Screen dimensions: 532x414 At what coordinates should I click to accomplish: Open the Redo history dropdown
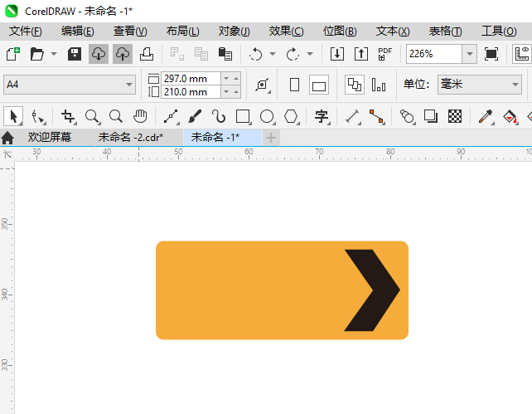(310, 54)
